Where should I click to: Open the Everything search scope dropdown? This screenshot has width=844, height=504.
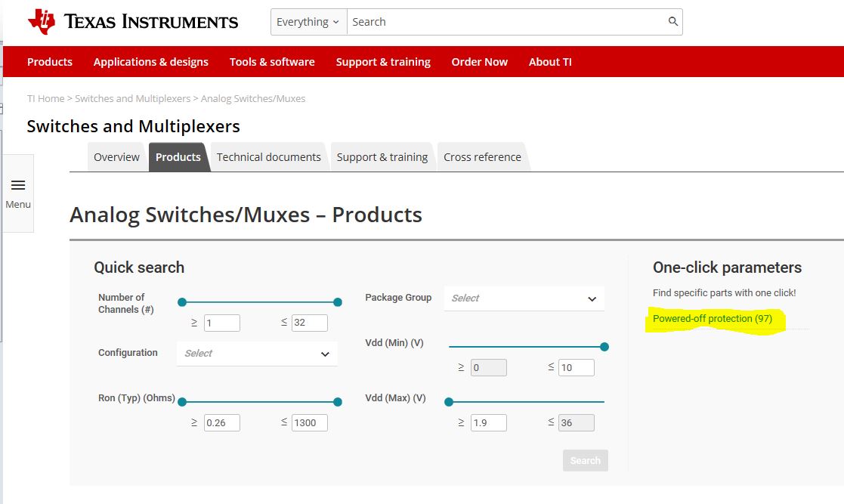pos(308,22)
